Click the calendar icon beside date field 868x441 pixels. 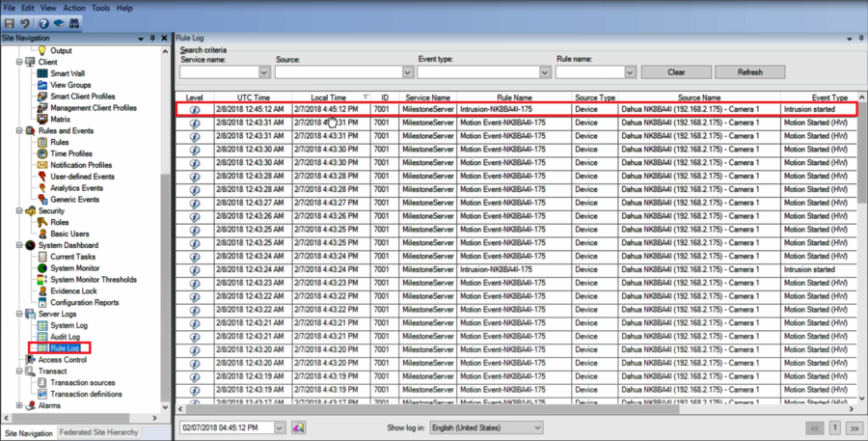coord(298,427)
